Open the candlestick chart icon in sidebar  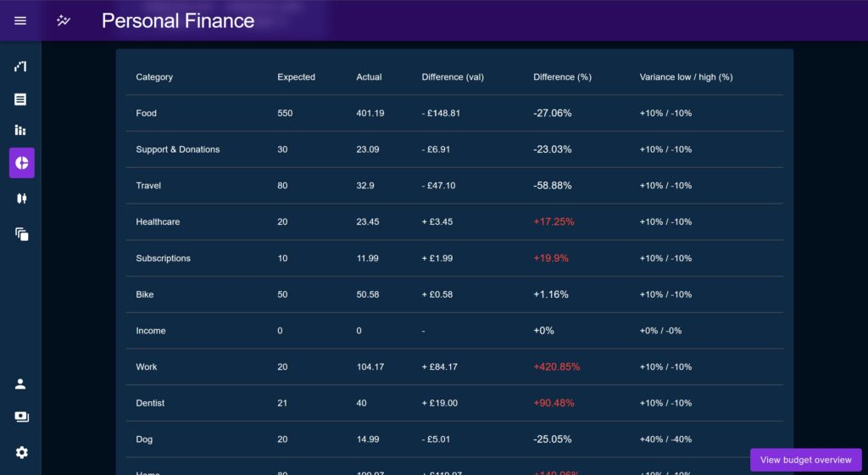[21, 198]
